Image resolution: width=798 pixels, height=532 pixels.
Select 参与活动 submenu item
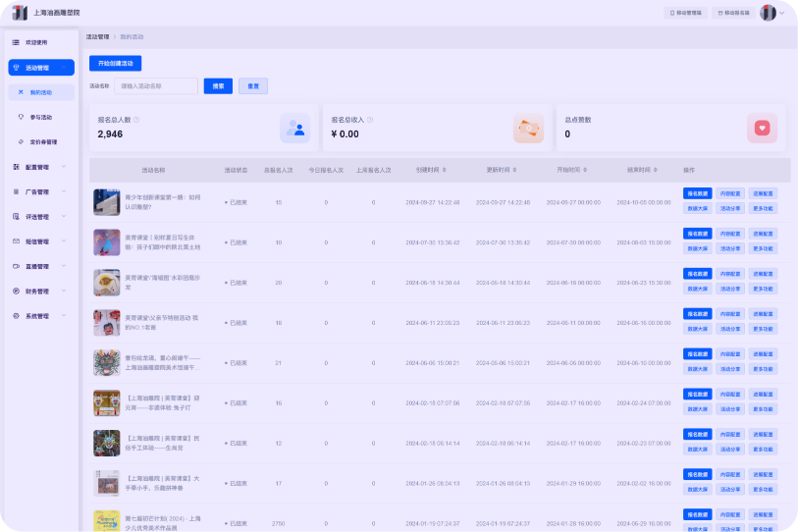[40, 117]
